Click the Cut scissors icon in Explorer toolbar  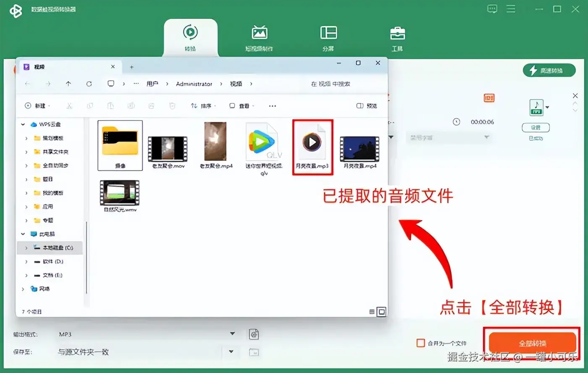point(69,106)
